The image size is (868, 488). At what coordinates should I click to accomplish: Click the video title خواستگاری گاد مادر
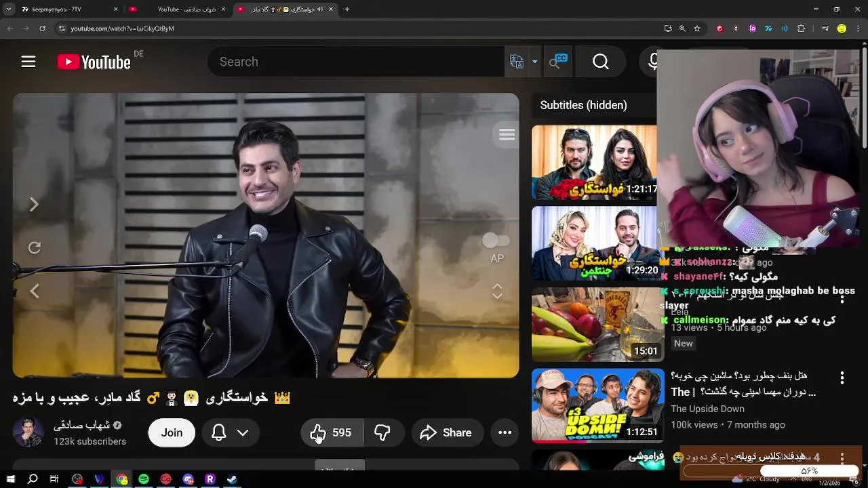click(151, 398)
